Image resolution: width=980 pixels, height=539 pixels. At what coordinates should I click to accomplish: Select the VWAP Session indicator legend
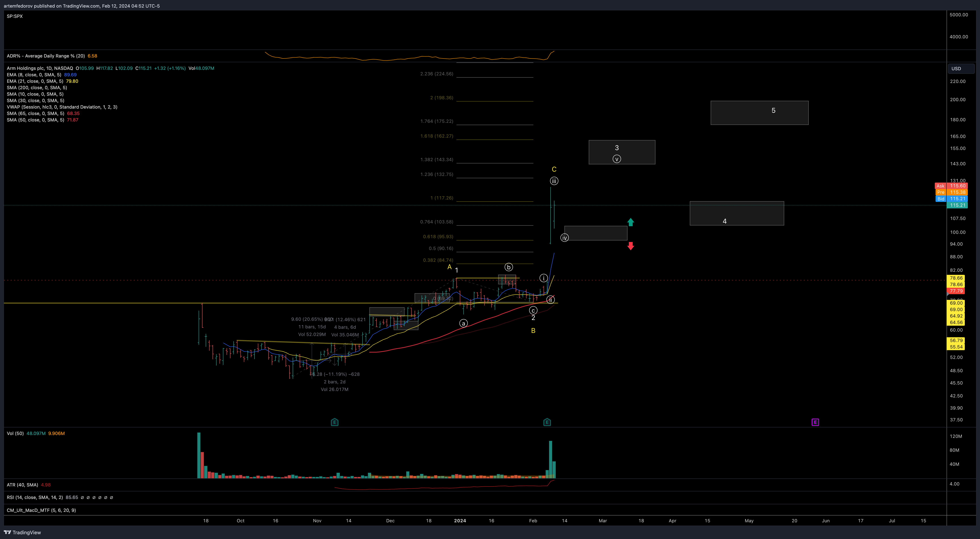pyautogui.click(x=62, y=107)
